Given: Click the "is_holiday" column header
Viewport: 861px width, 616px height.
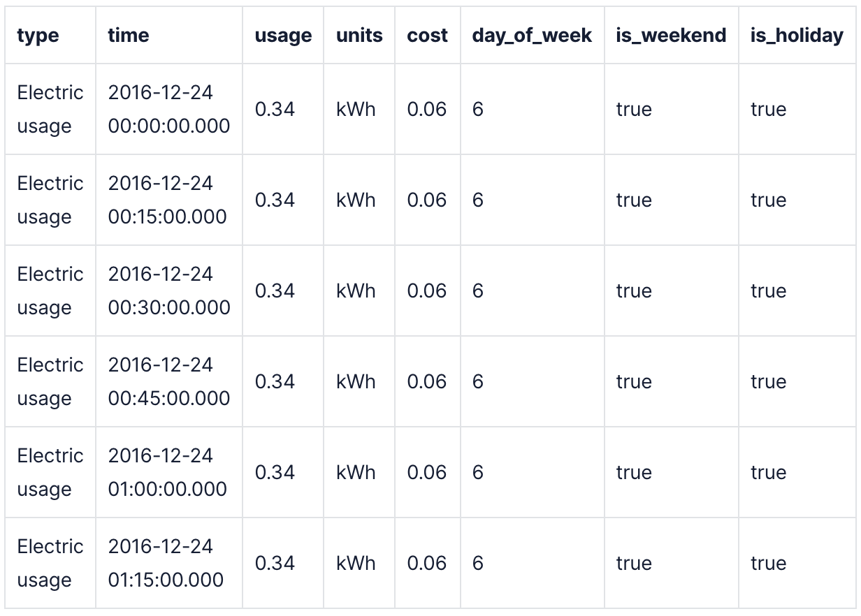Looking at the screenshot, I should 797,36.
